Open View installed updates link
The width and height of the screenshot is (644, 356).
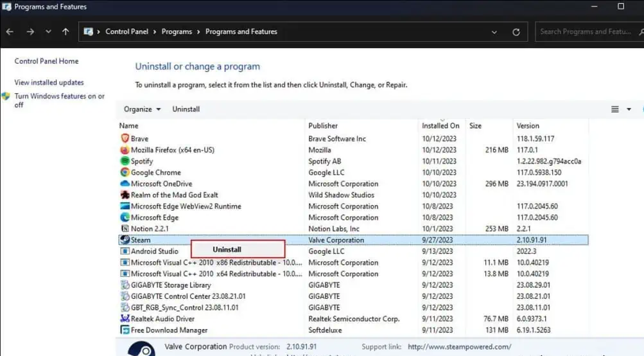pos(49,82)
